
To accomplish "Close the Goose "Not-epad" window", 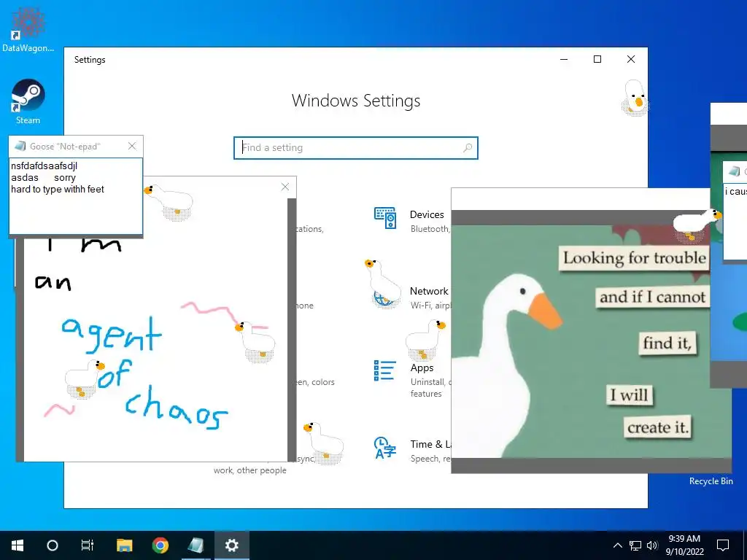I will click(x=132, y=146).
